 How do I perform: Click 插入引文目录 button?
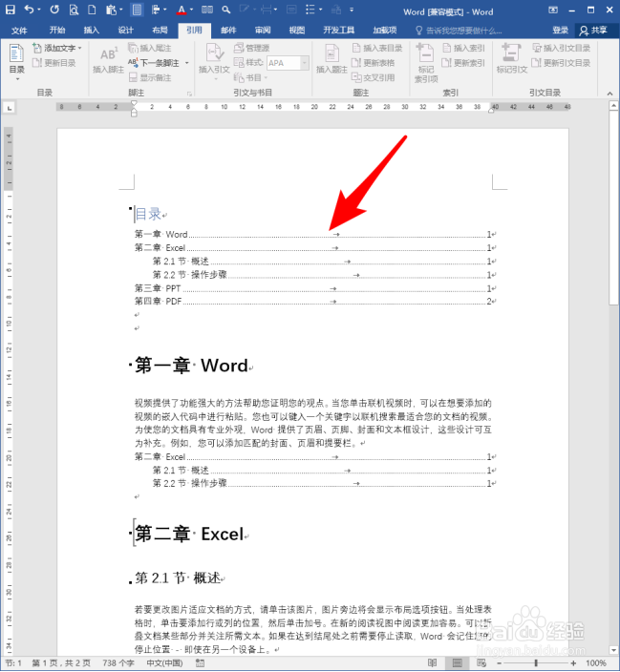coord(561,48)
